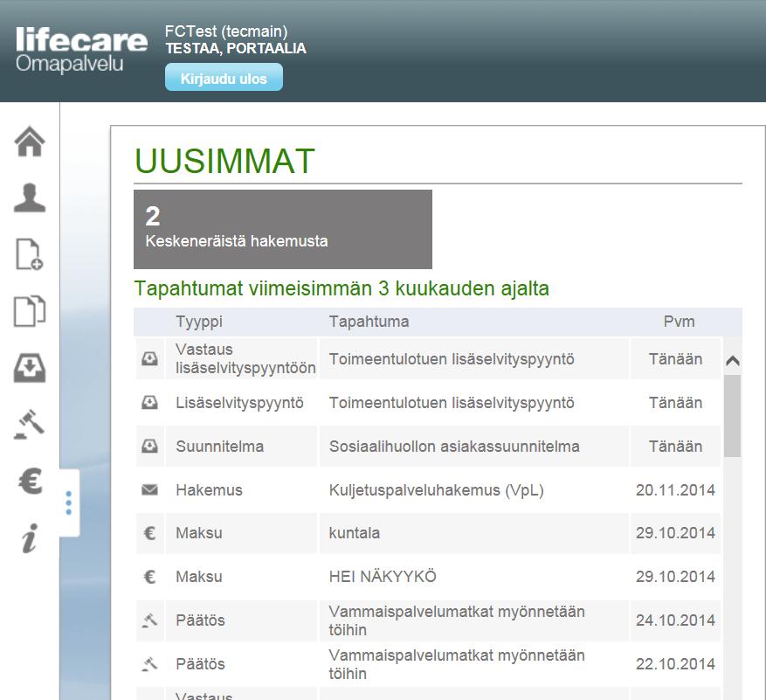766x700 pixels.
Task: Expand sidebar using three-dot handle
Action: click(x=69, y=502)
